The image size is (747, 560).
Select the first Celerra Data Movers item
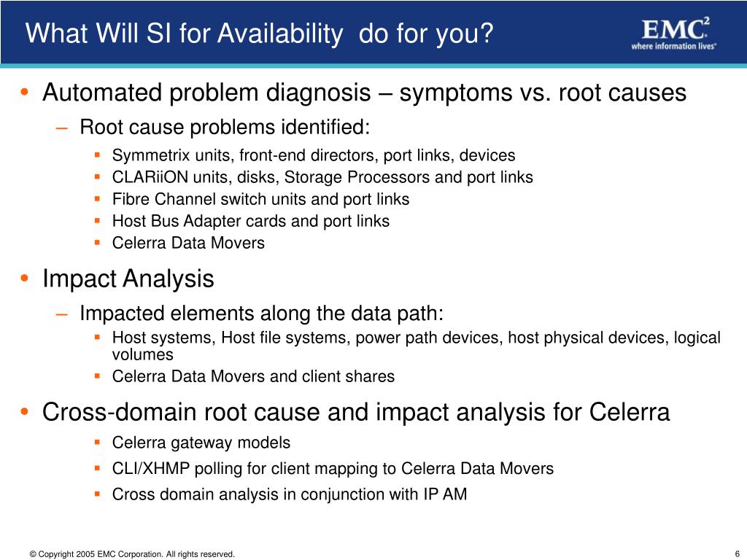point(188,243)
